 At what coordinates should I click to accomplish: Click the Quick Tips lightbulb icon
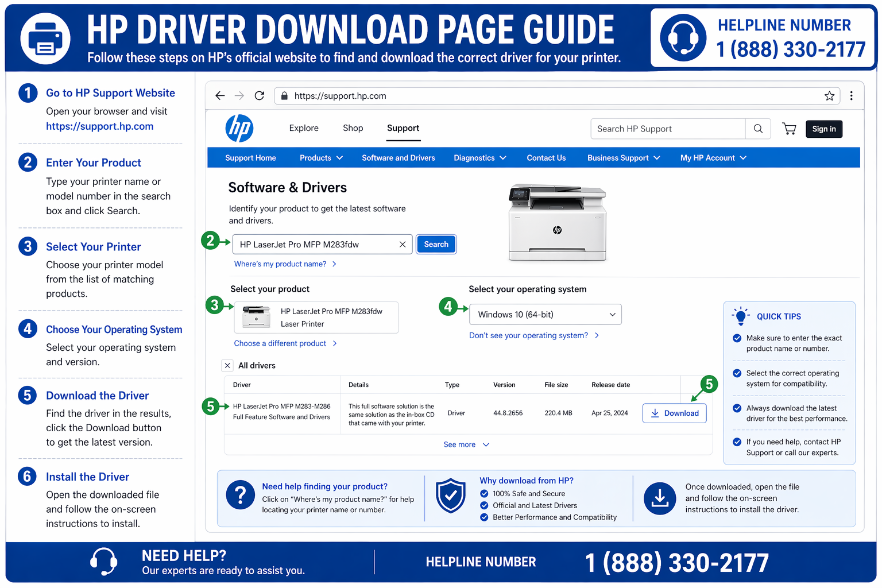point(741,316)
